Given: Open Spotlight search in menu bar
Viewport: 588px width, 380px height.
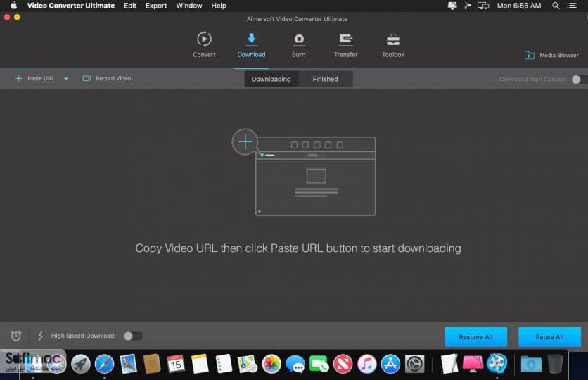Looking at the screenshot, I should click(556, 6).
